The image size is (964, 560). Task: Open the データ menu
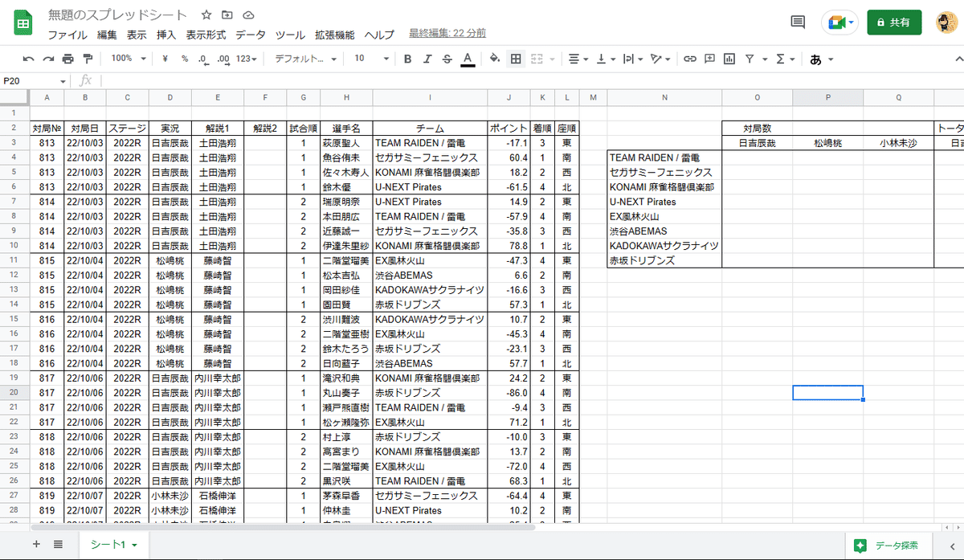click(x=251, y=35)
